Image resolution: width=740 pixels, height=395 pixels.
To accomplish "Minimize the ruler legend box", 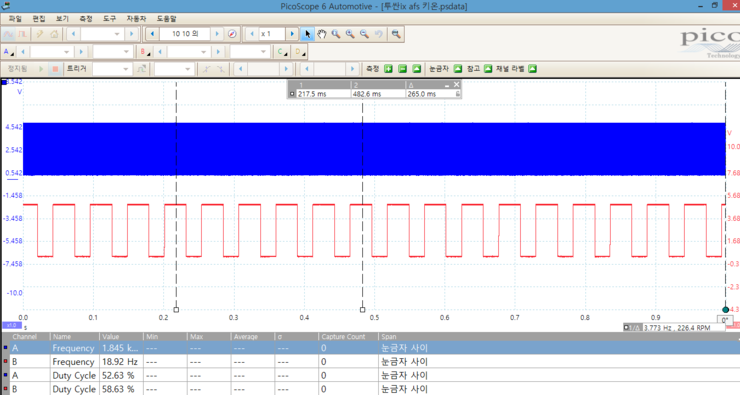I will 447,85.
